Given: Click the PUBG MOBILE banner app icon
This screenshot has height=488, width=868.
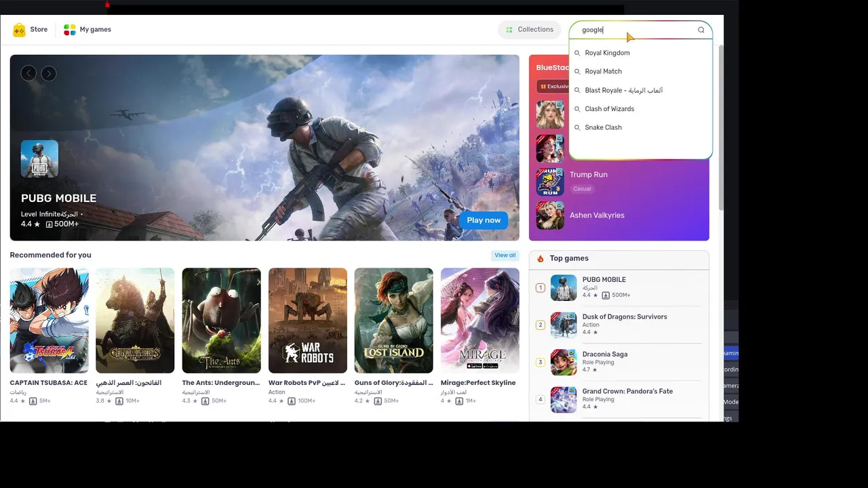Looking at the screenshot, I should point(39,159).
